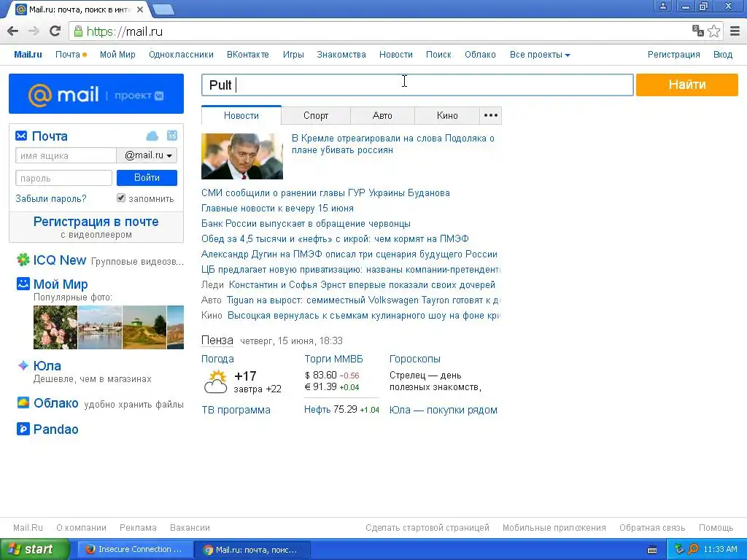Click the browser address bar
747x560 pixels.
(381, 31)
